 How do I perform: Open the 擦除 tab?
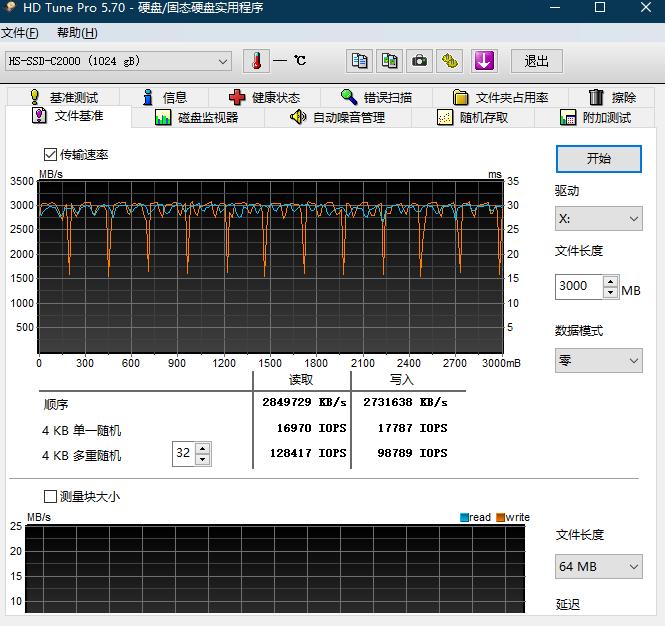tap(612, 97)
